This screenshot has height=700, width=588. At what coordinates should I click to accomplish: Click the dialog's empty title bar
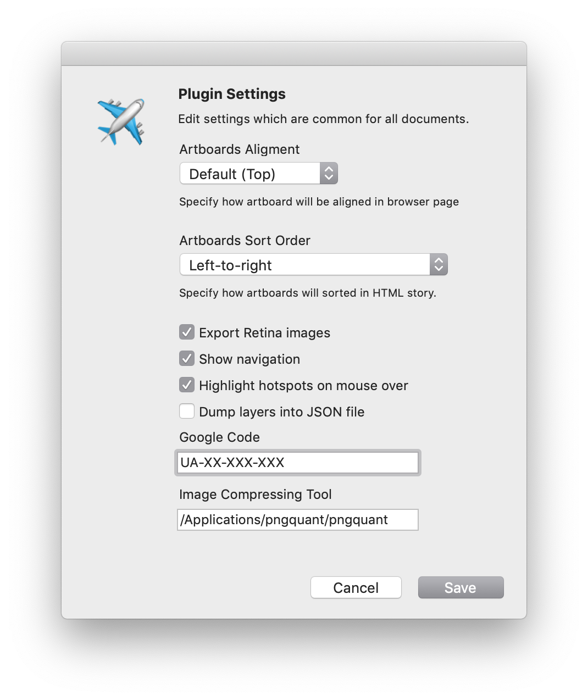pos(294,54)
